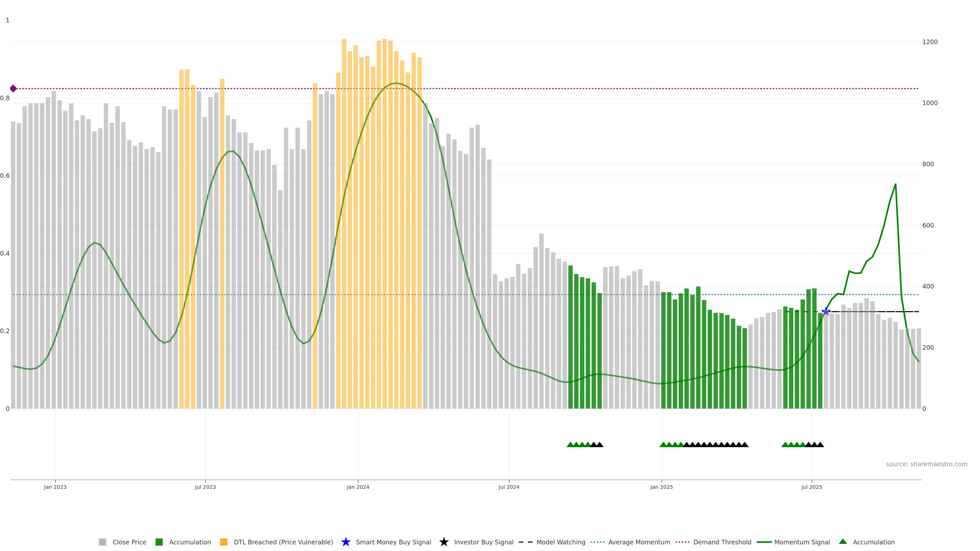Toggle the DTL Breached (Price Vulnerable) legend entry
Viewport: 980px width, 551px height.
pos(283,542)
